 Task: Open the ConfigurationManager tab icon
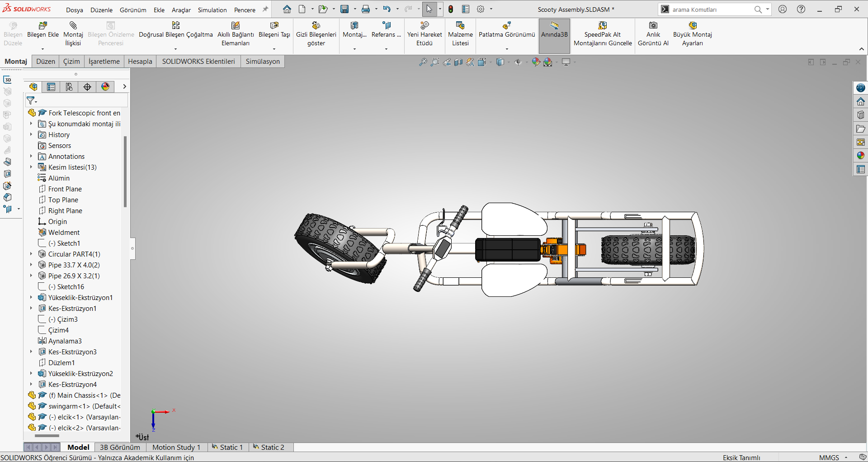pos(69,87)
